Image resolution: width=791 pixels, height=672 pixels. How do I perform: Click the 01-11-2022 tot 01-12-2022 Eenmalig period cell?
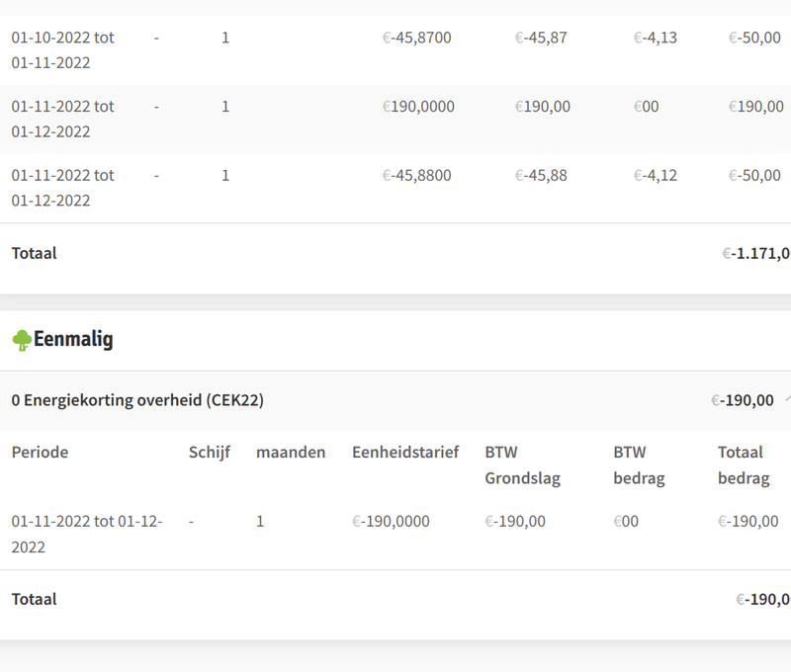point(87,534)
